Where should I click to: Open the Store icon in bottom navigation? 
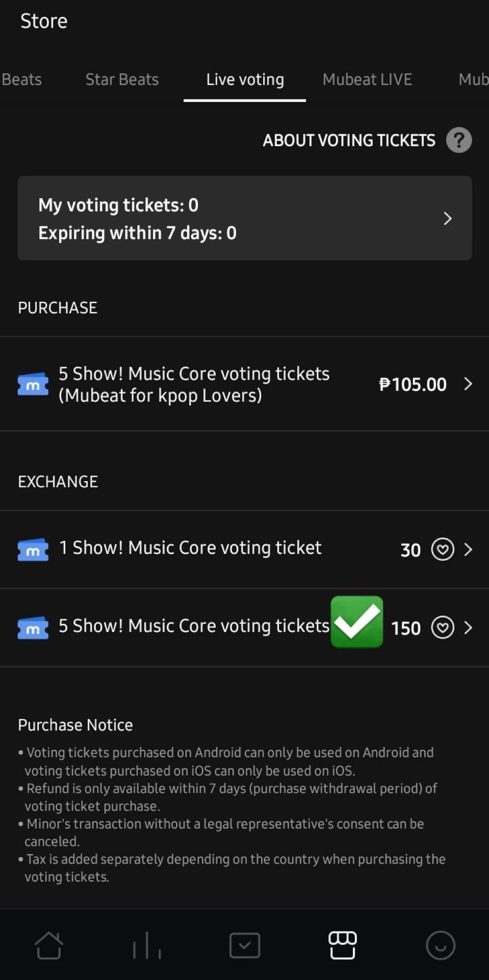point(342,945)
